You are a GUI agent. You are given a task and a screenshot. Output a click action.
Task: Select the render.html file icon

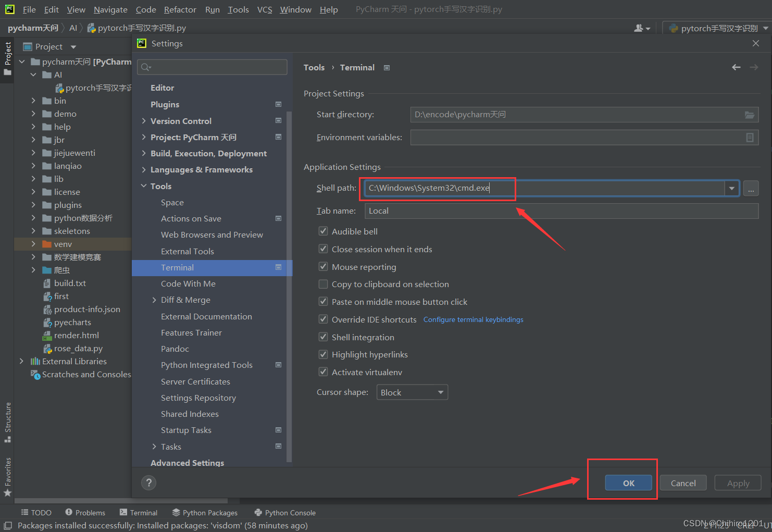47,336
